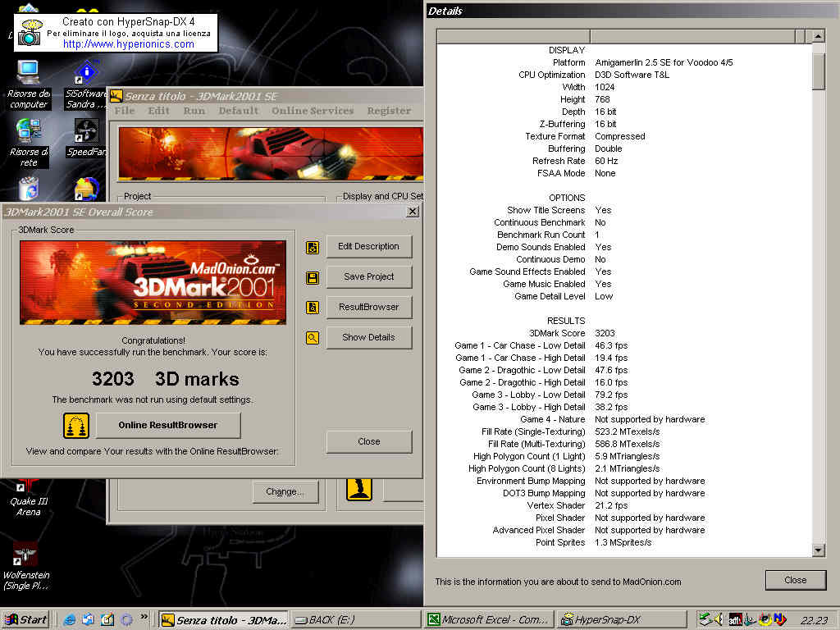Open the Edit menu in 3DMark2001 SE
The width and height of the screenshot is (840, 630).
[x=158, y=111]
